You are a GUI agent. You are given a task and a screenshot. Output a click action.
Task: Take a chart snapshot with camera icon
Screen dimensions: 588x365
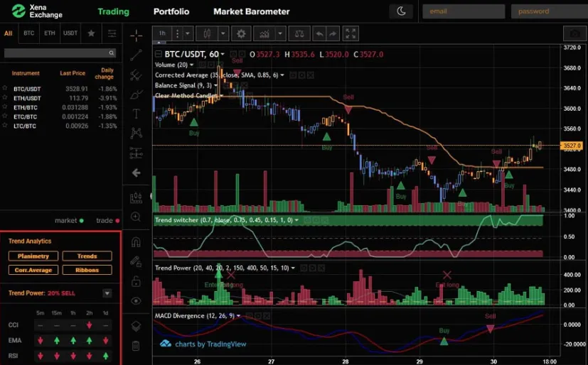pyautogui.click(x=574, y=33)
